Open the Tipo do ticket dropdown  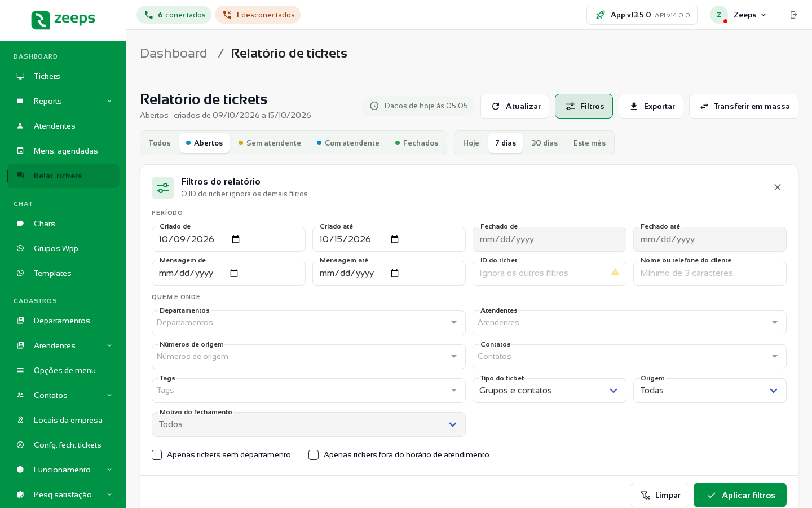[x=549, y=391]
